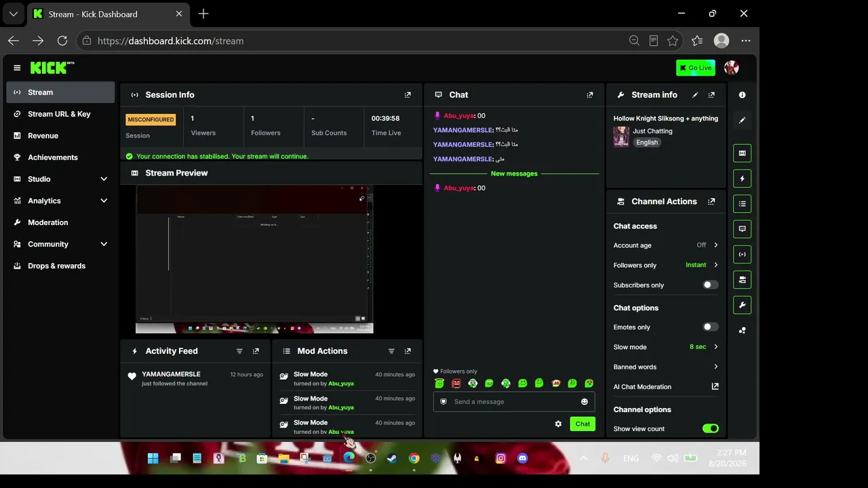
Task: Open Activity Feed filter settings
Action: point(239,351)
